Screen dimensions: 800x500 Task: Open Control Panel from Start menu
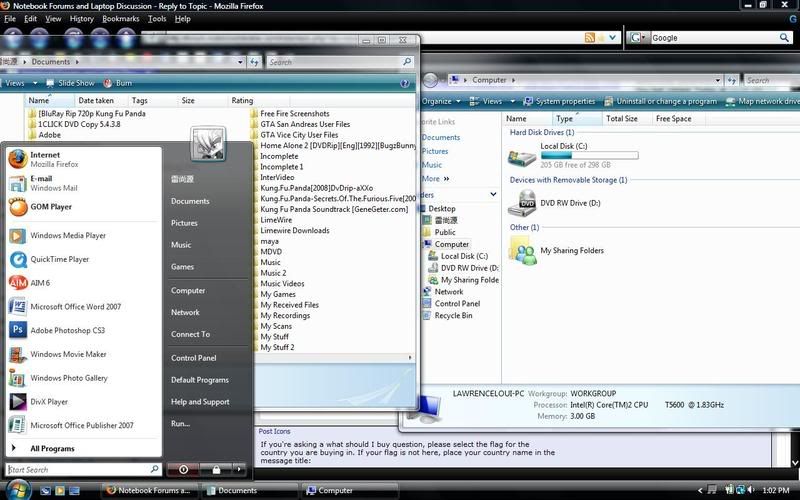[194, 358]
